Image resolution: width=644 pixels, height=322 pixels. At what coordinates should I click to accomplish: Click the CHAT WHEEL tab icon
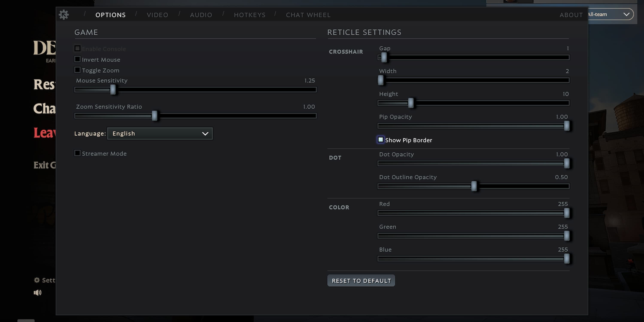(x=308, y=15)
